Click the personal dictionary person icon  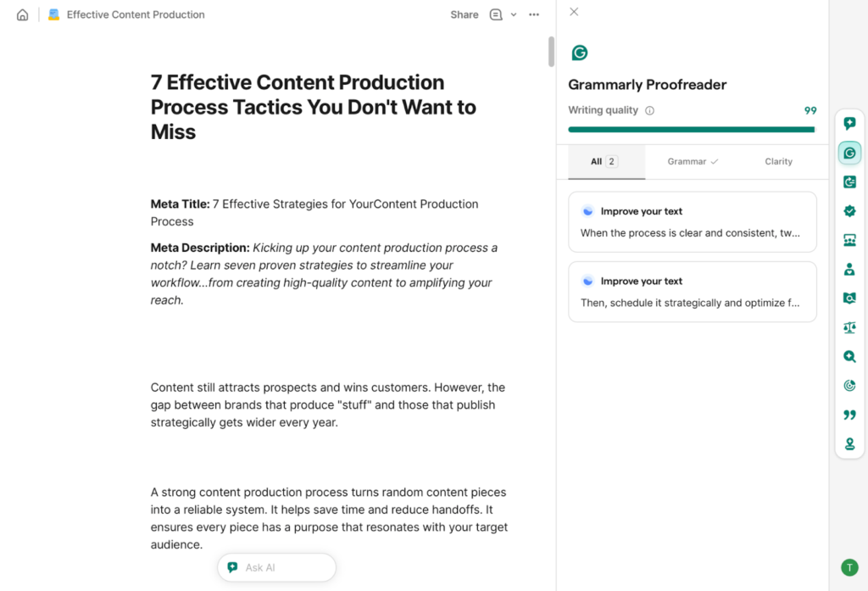(849, 269)
